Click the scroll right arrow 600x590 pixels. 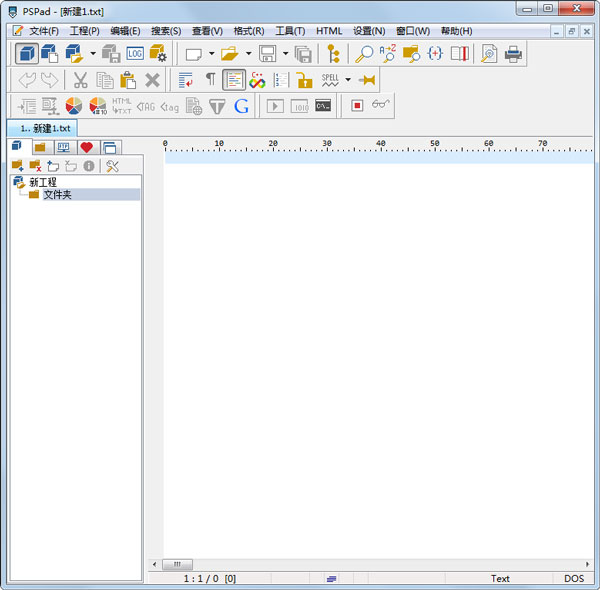587,564
